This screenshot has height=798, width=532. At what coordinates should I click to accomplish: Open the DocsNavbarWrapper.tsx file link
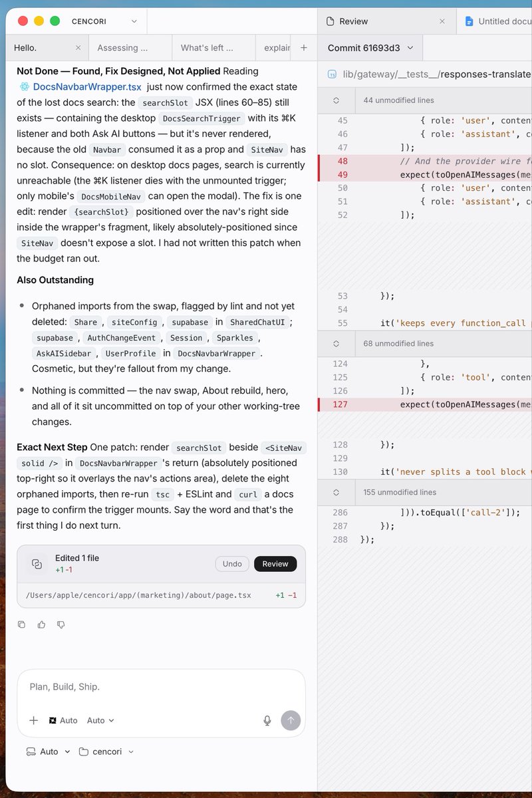[86, 86]
